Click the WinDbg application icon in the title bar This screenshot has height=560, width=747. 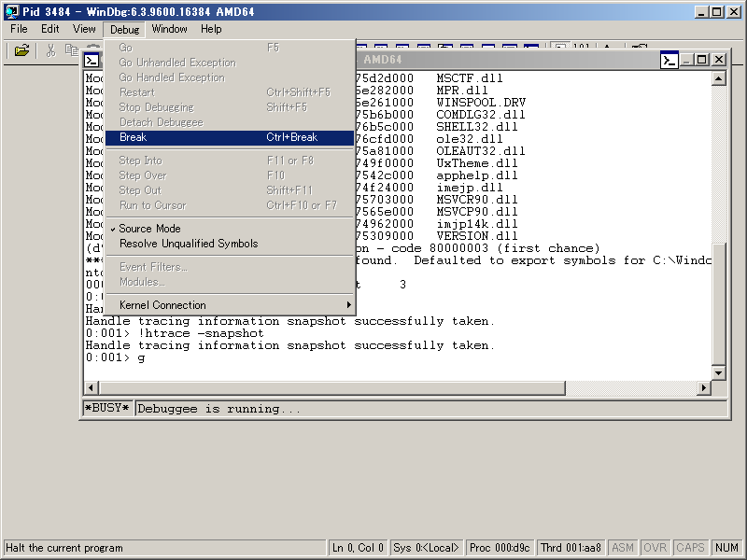12,11
